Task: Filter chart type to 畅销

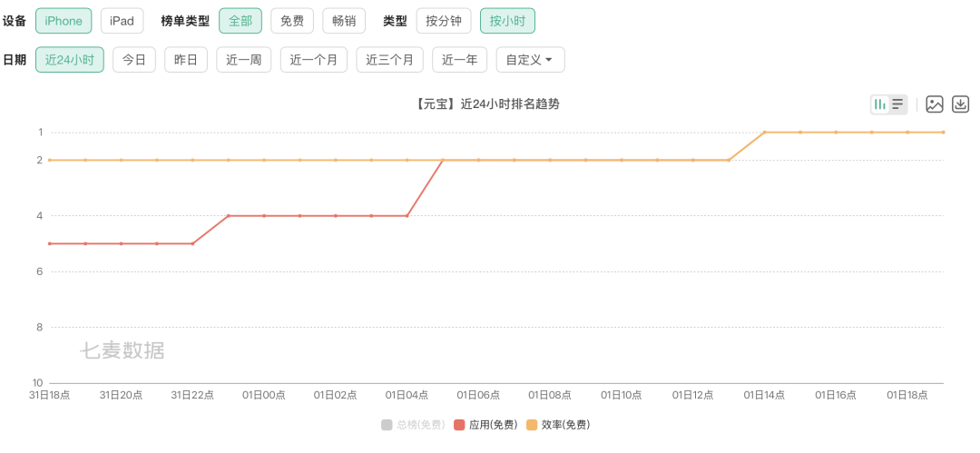Action: pos(344,21)
